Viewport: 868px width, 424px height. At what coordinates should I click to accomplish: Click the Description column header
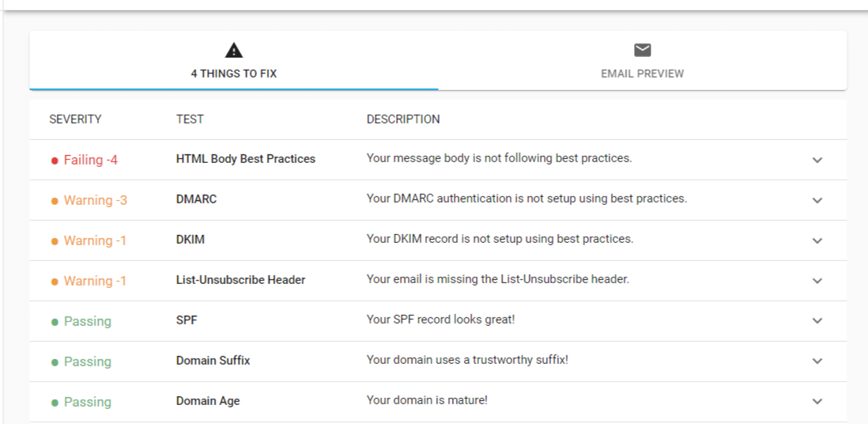click(x=403, y=119)
